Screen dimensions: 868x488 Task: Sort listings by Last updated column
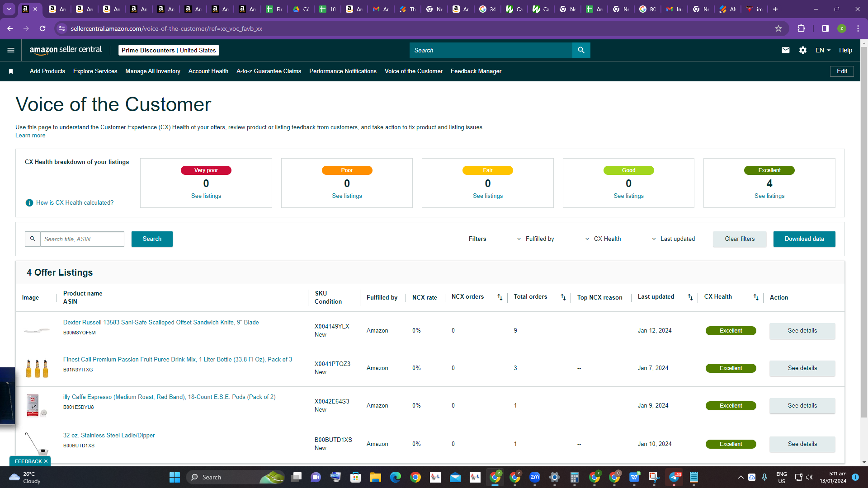pyautogui.click(x=690, y=297)
